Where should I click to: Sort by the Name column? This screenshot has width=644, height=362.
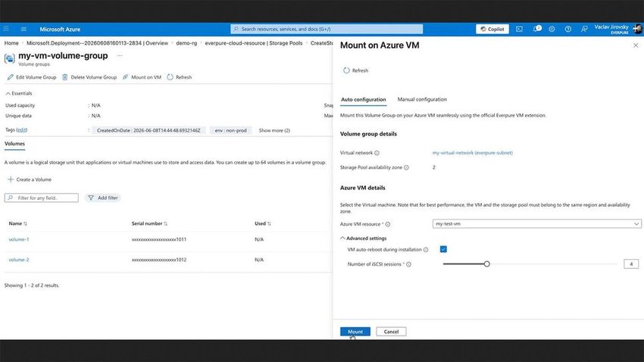click(17, 223)
